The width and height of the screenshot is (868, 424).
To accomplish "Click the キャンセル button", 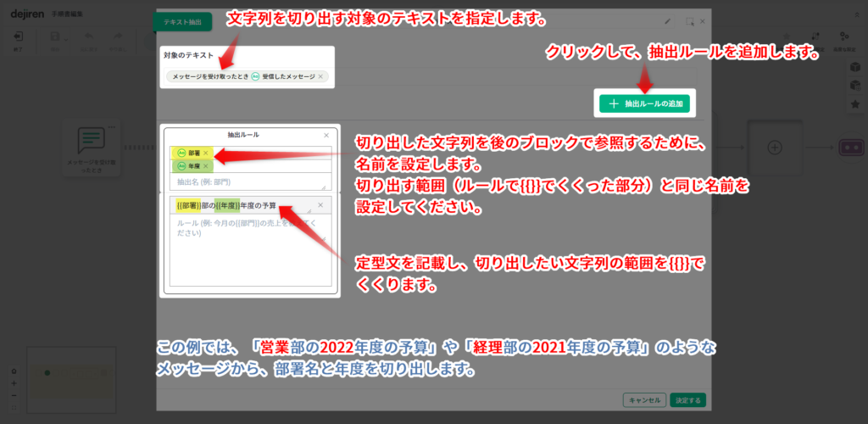I will click(644, 400).
